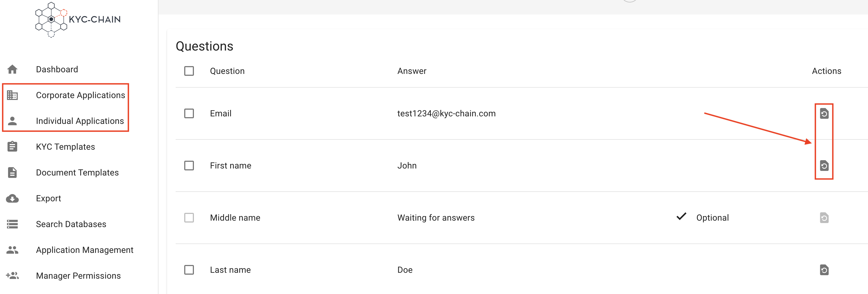Click the Corporate Applications building icon
This screenshot has height=294, width=868.
[12, 95]
